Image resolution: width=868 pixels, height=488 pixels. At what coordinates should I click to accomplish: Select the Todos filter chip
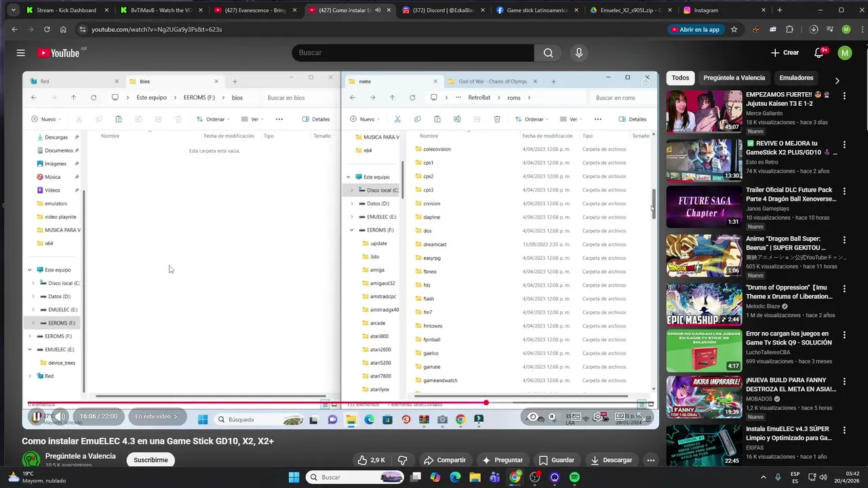(x=680, y=78)
